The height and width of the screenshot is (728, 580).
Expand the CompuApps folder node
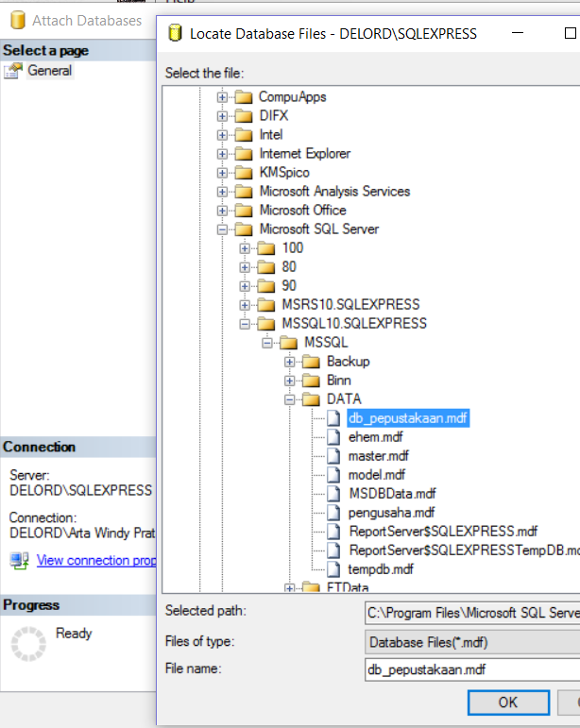tap(222, 97)
